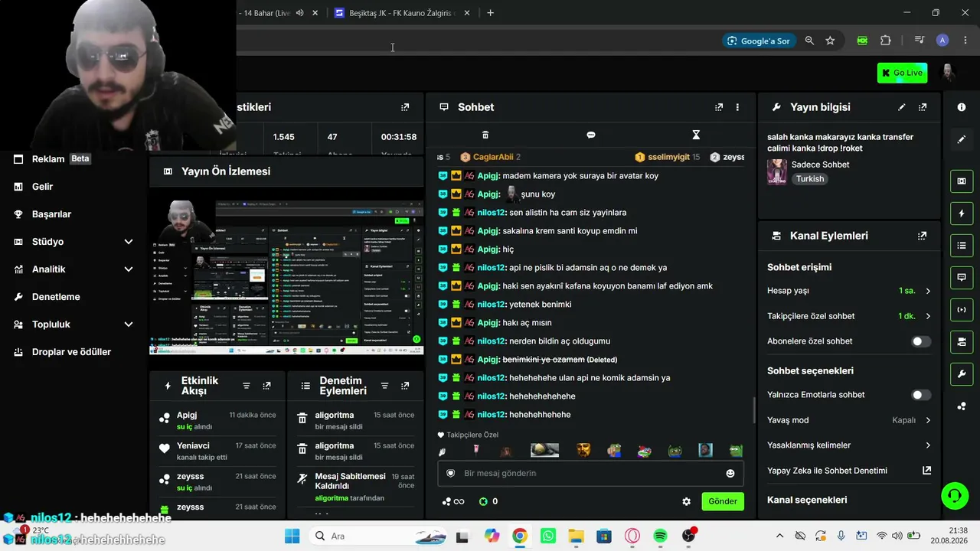Pop out the Kanal Eylemleri panel

pos(922,236)
